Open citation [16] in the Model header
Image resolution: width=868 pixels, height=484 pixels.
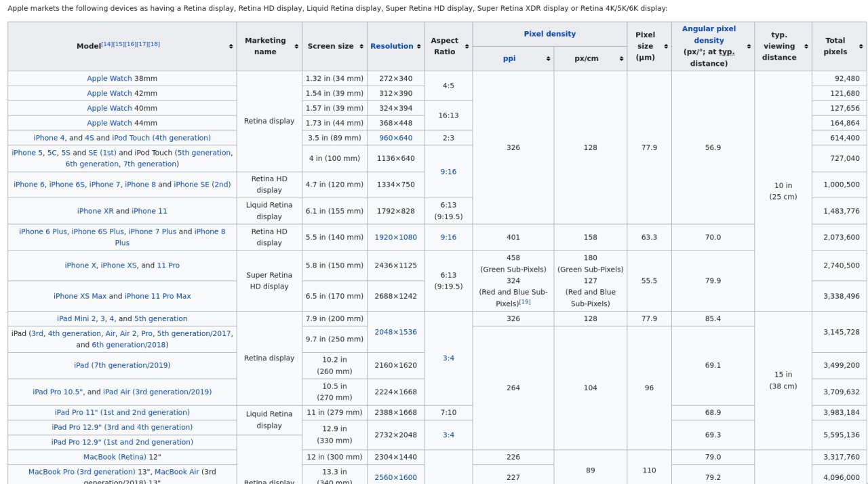[130, 44]
